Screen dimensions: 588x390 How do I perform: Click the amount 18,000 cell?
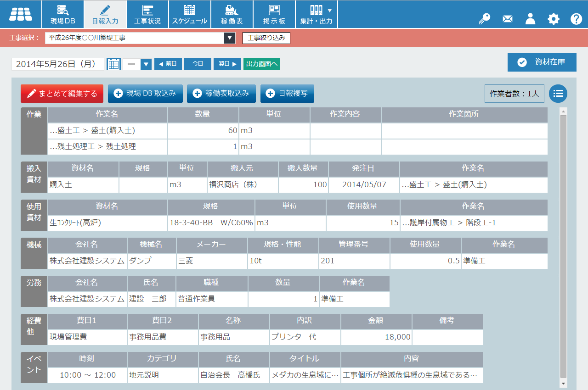[x=376, y=337]
